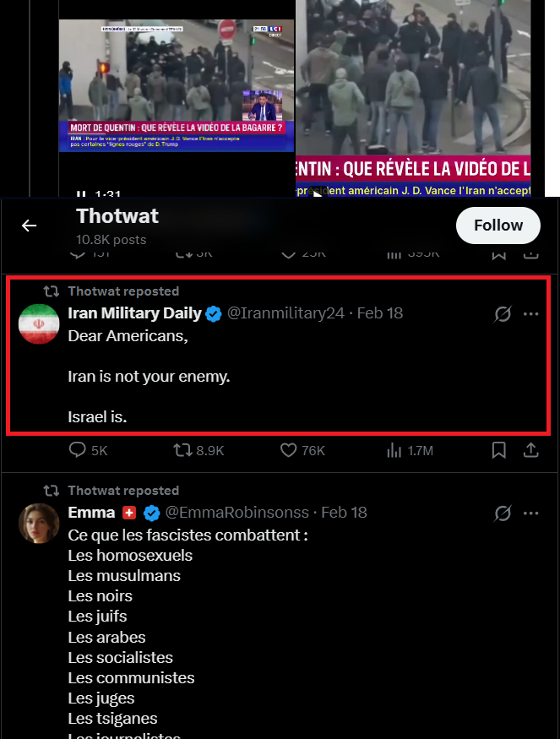Expand more options on Emma's post
Screen dimensions: 560x739
tap(530, 513)
